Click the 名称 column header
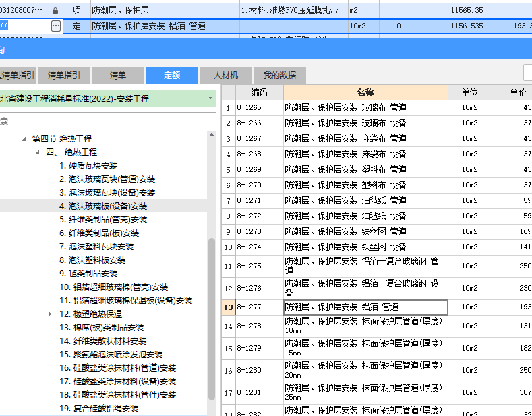 [365, 92]
